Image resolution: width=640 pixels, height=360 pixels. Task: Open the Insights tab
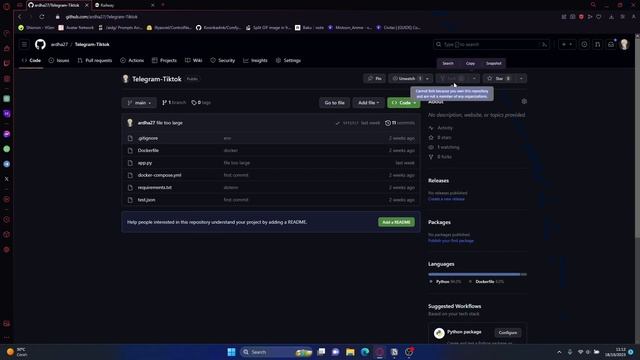click(x=255, y=60)
